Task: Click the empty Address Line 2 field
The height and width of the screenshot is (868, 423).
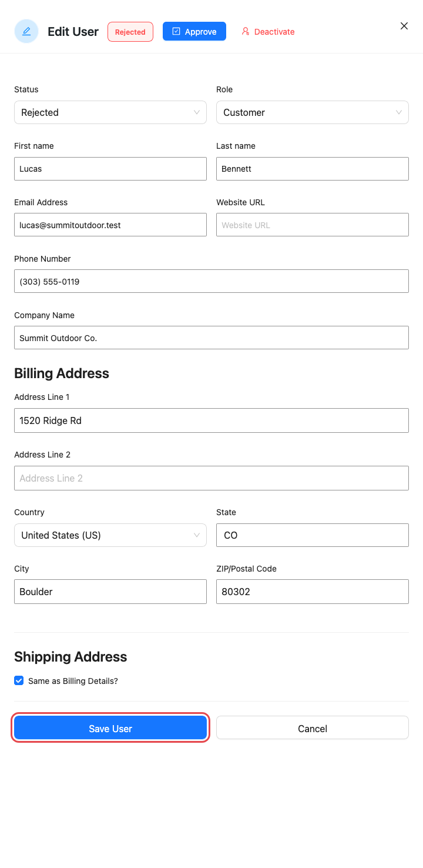Action: point(211,478)
